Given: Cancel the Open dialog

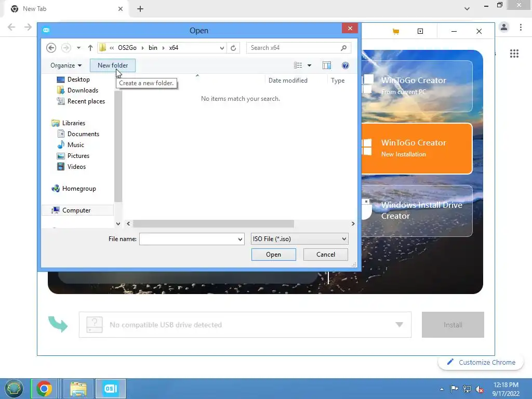Looking at the screenshot, I should 326,255.
